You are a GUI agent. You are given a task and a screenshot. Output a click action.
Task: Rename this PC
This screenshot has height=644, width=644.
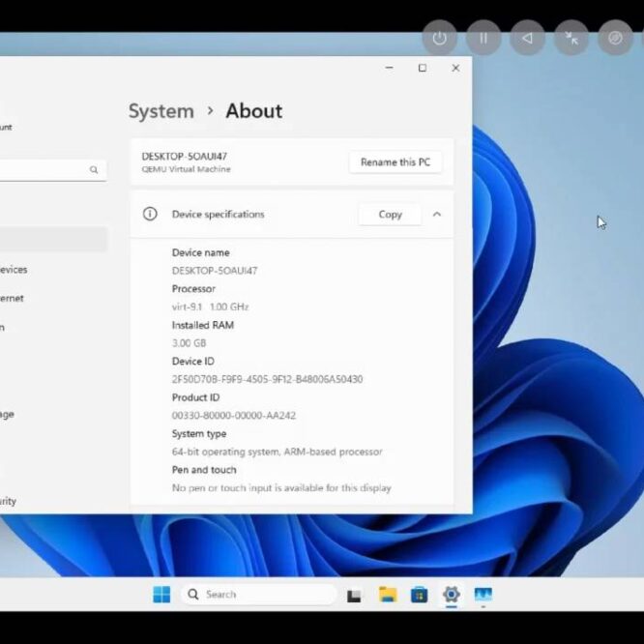pyautogui.click(x=395, y=162)
